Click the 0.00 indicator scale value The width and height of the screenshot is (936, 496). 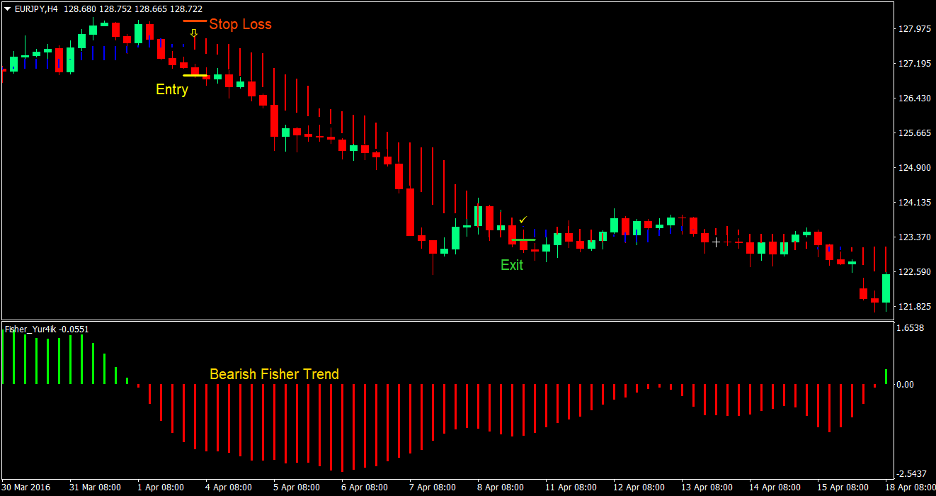point(907,384)
